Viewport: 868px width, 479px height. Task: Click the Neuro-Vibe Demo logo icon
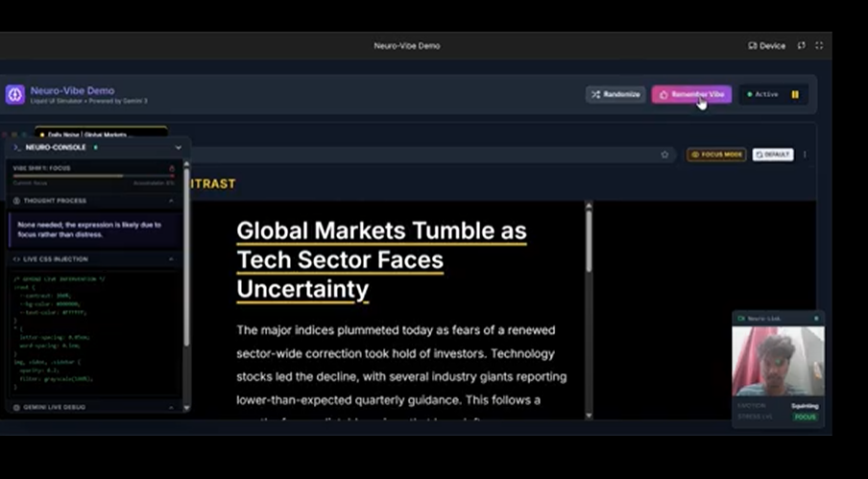pyautogui.click(x=15, y=95)
